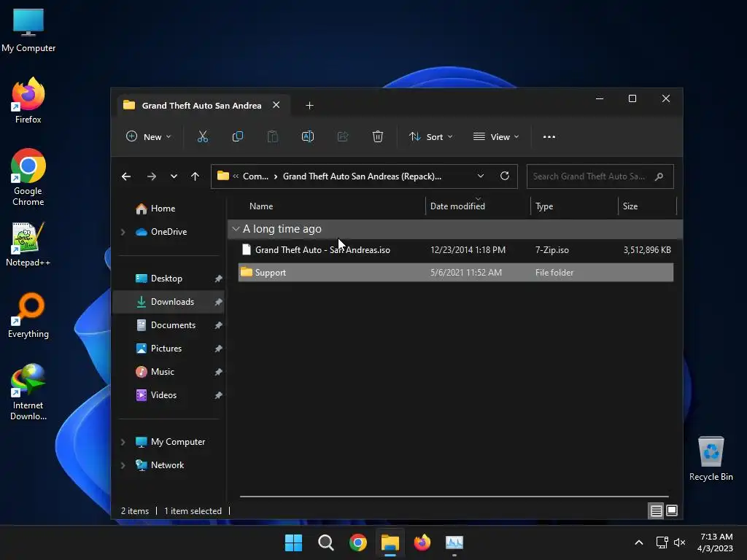747x560 pixels.
Task: Click the horizontal scrollbar in file list
Action: (x=454, y=497)
